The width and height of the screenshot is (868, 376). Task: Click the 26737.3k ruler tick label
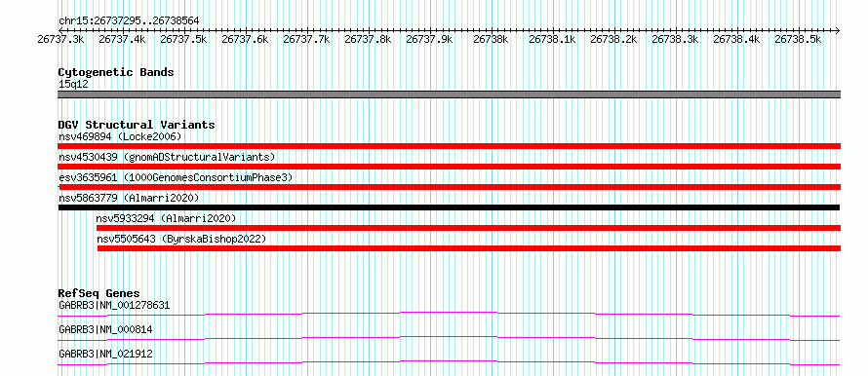click(60, 39)
